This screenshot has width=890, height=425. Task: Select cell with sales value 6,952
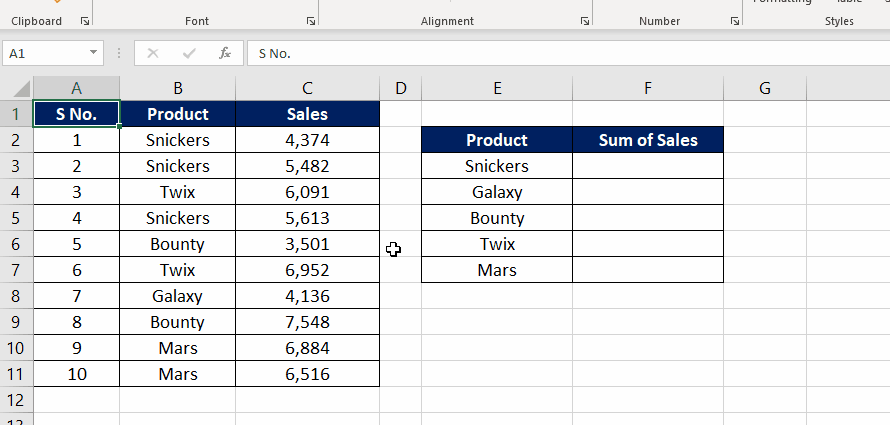pyautogui.click(x=307, y=270)
